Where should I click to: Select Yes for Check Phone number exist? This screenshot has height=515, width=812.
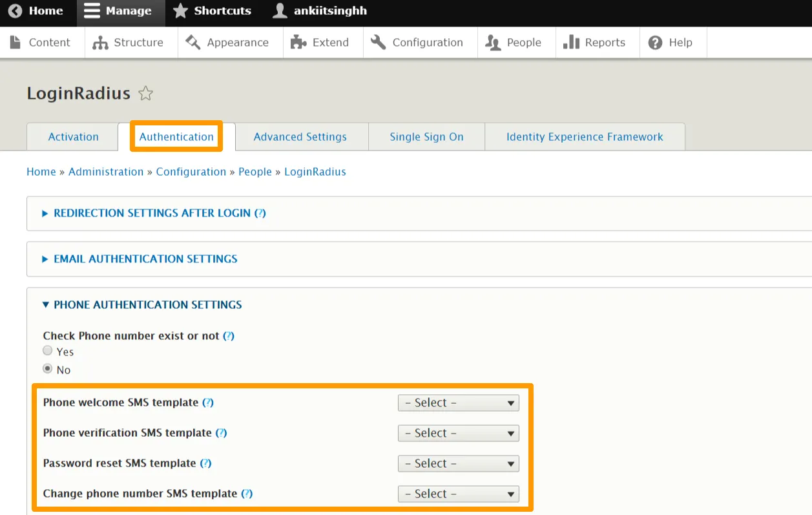(x=48, y=351)
